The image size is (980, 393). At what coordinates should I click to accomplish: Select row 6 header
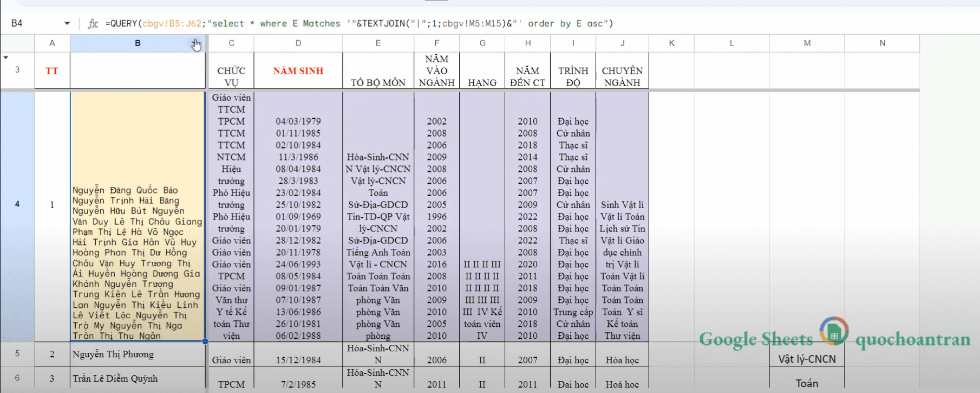pos(17,378)
